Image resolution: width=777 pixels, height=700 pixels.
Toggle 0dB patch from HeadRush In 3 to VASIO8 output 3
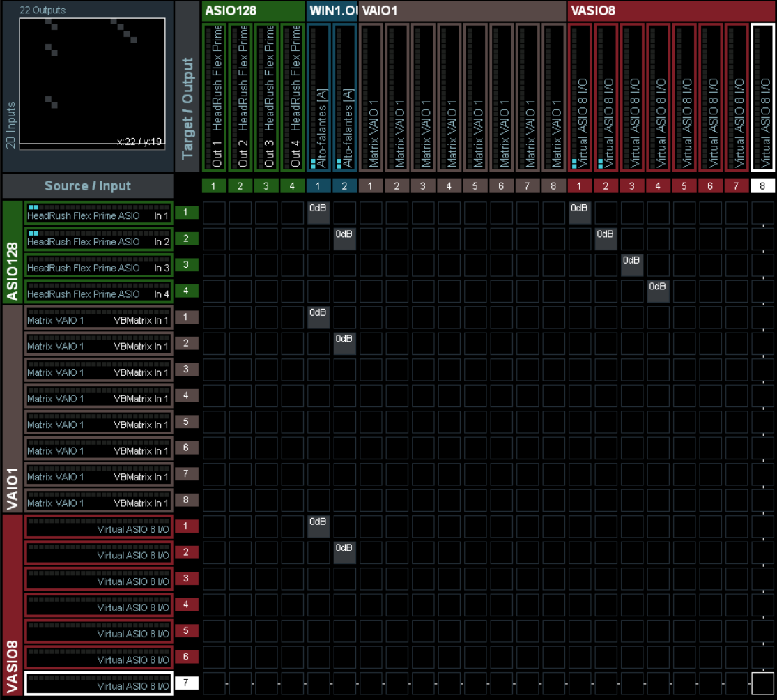click(632, 265)
